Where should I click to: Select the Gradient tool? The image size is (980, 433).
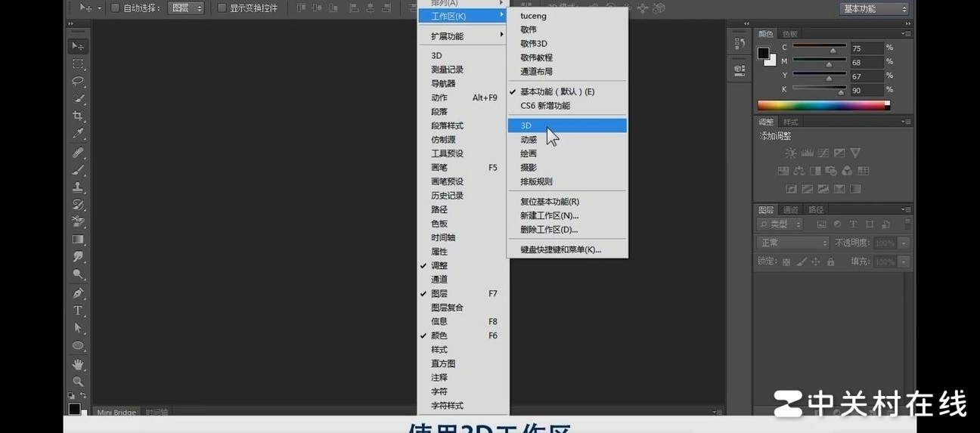(x=78, y=240)
